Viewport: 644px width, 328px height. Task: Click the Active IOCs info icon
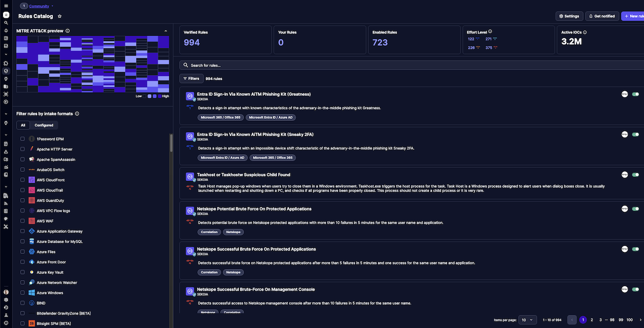pyautogui.click(x=585, y=32)
